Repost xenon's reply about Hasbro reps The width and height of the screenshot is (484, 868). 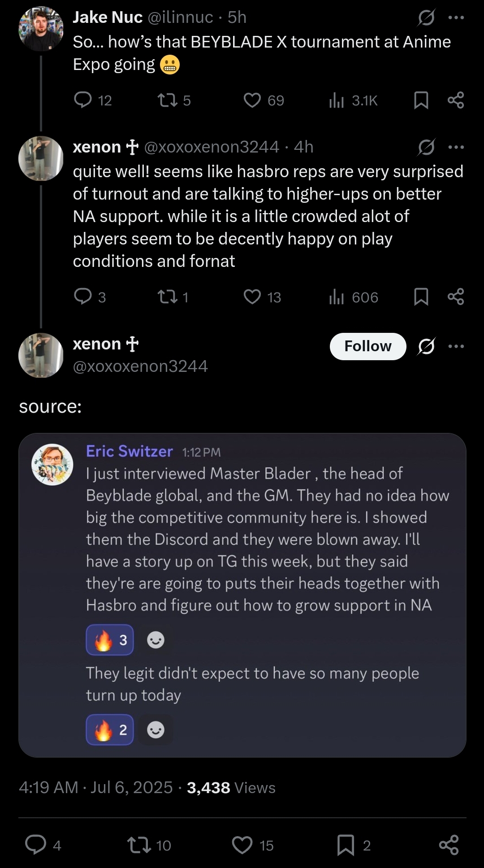tap(168, 297)
